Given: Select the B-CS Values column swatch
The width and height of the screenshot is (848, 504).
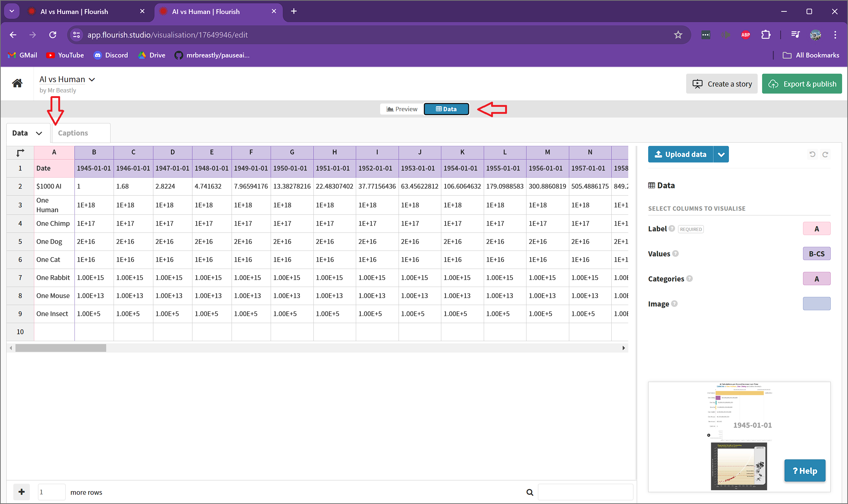Looking at the screenshot, I should 816,253.
